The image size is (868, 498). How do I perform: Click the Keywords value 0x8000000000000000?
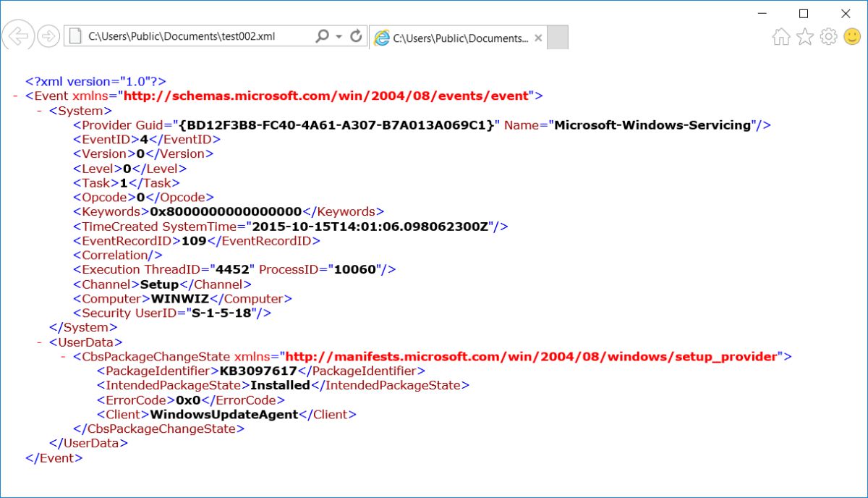point(225,212)
